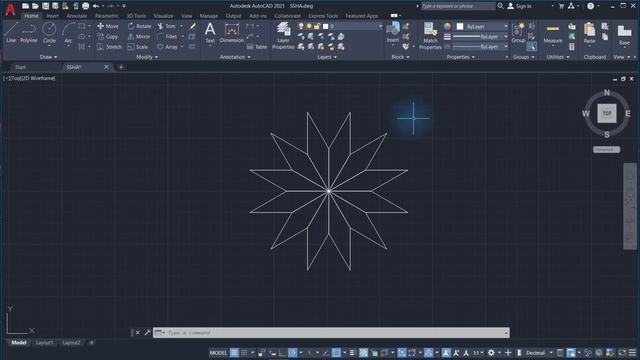
Task: Toggle snap mode in status bar
Action: point(244,353)
